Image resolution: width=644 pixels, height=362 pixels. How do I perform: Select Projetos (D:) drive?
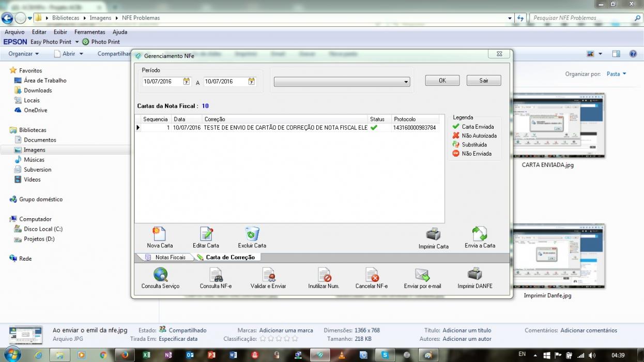pos(39,239)
